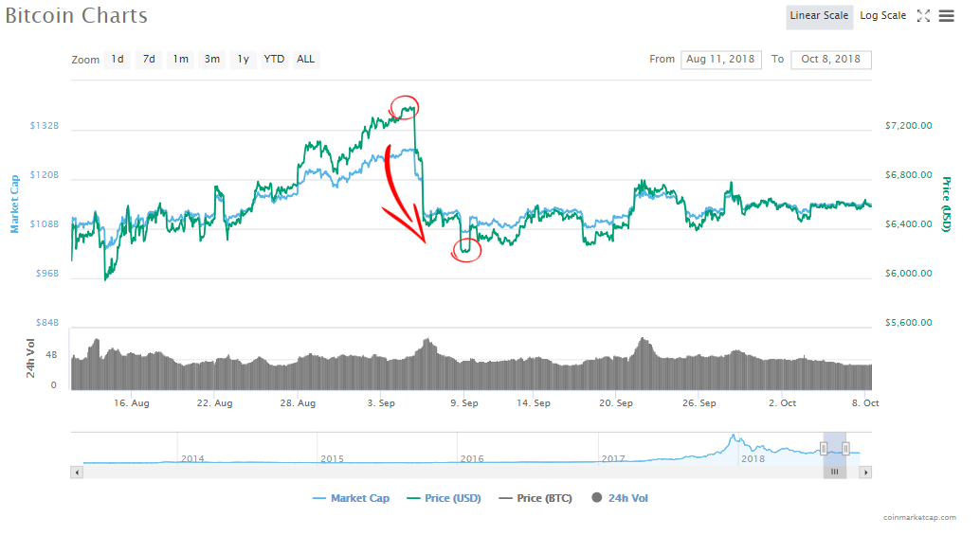Show the Price (BTC) series

(535, 498)
